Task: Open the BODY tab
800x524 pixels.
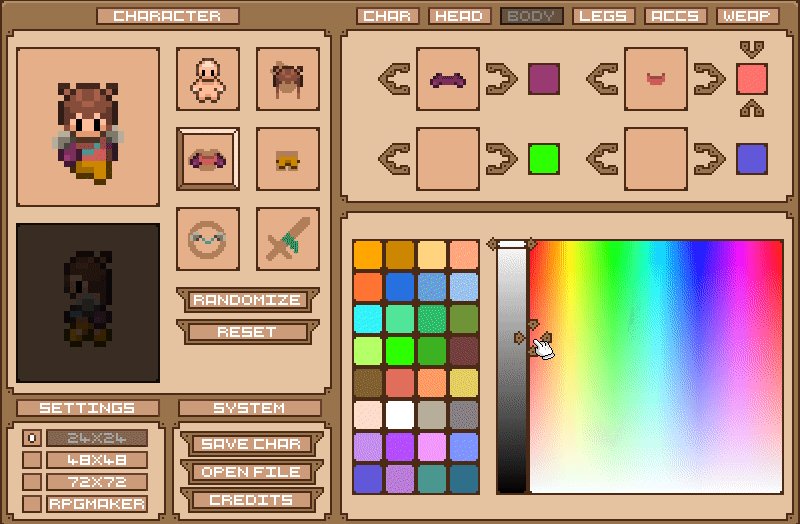Action: coord(532,16)
